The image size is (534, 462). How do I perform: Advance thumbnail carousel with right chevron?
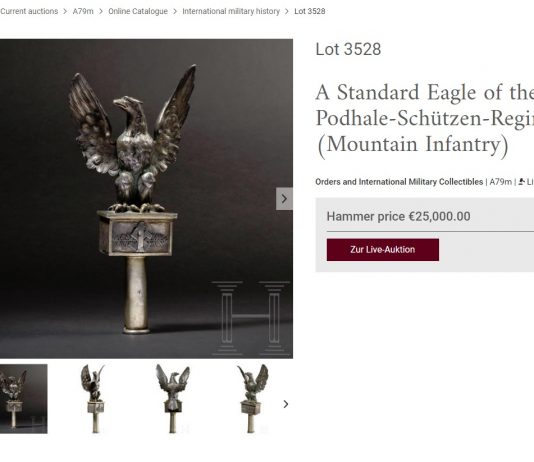286,404
